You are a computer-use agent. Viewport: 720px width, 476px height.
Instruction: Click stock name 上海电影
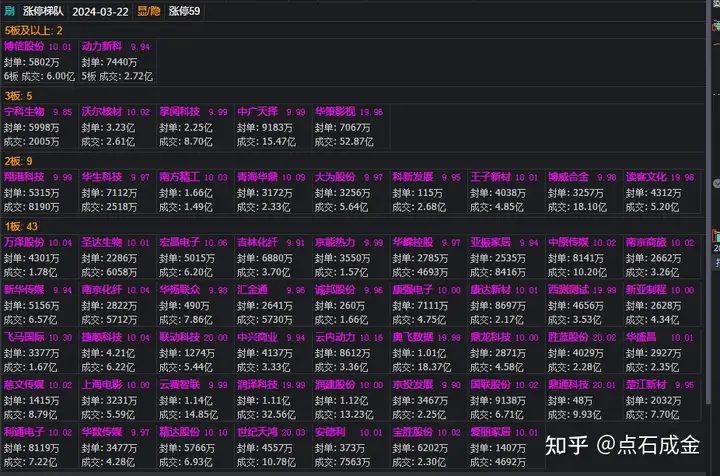coord(101,384)
